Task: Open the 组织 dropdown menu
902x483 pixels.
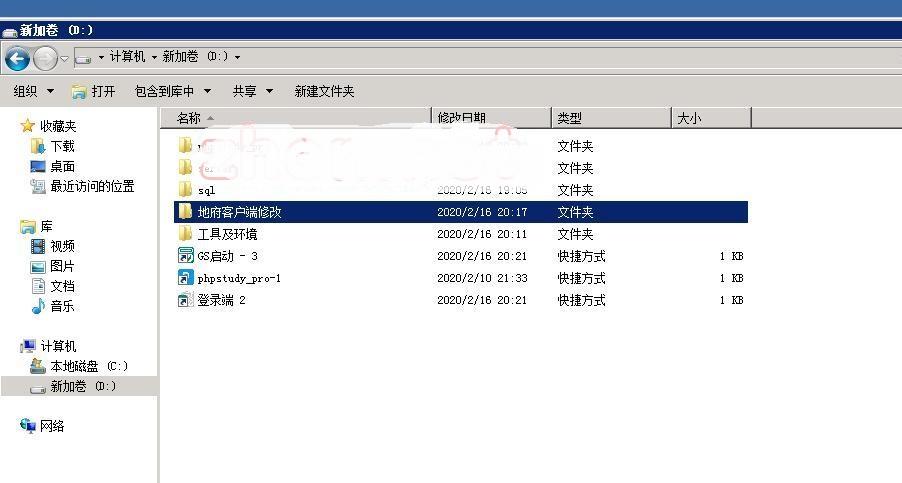Action: 33,91
